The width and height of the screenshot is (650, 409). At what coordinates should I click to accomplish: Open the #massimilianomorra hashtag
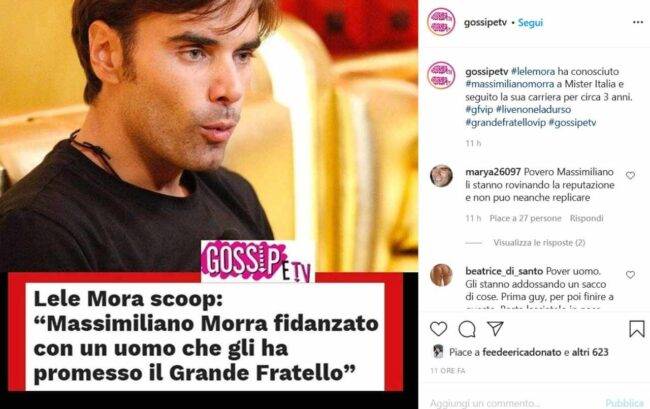pyautogui.click(x=509, y=84)
